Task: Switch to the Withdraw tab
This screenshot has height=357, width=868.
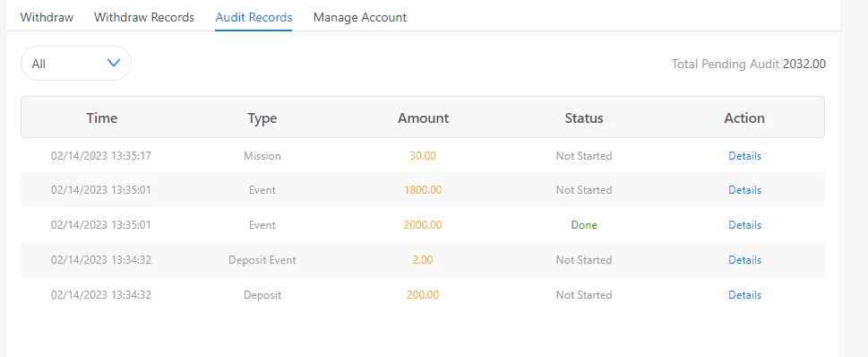Action: (x=47, y=17)
